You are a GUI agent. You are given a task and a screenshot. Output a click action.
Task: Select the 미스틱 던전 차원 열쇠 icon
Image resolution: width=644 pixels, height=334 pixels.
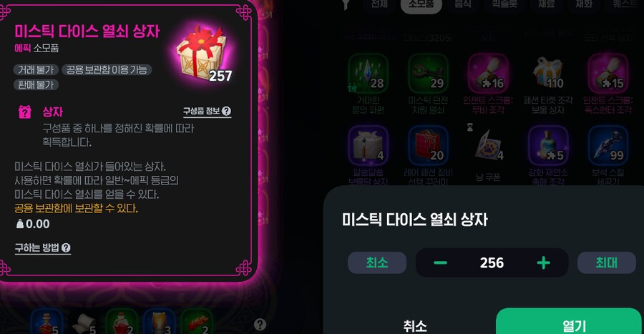coord(428,74)
